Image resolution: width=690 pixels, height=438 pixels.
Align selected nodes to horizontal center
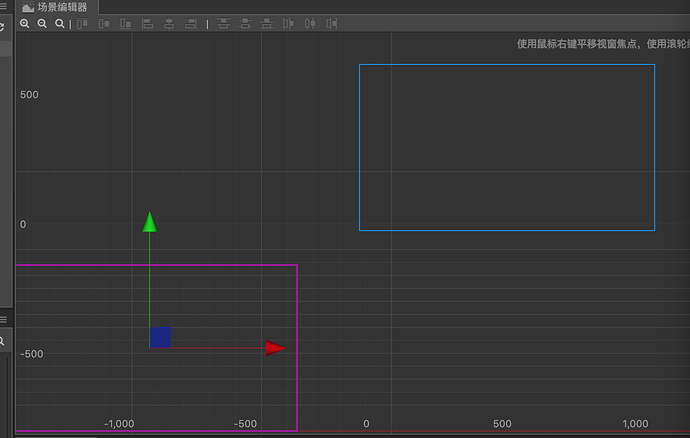[169, 24]
